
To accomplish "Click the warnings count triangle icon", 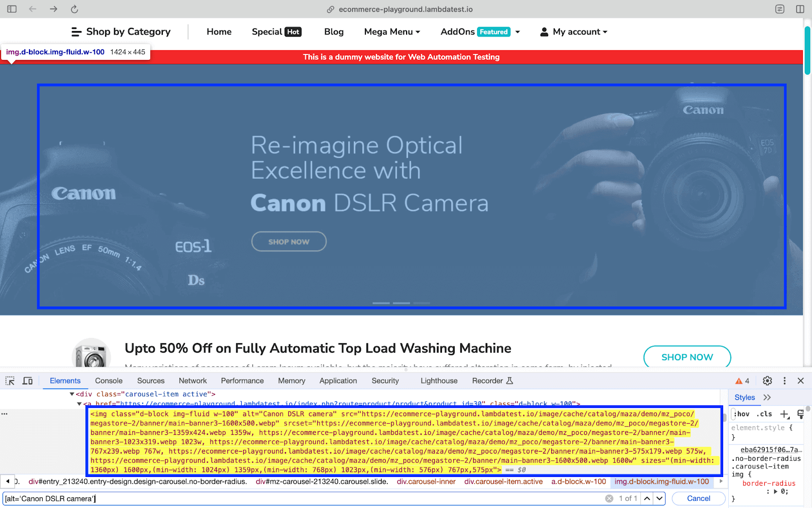I will coord(742,380).
